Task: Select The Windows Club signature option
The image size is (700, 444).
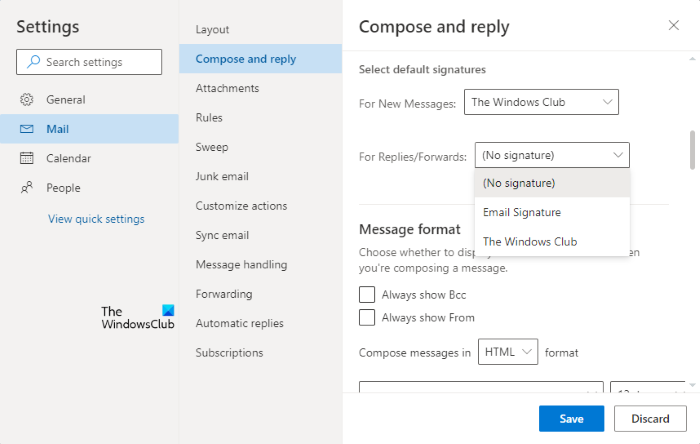Action: pyautogui.click(x=530, y=241)
